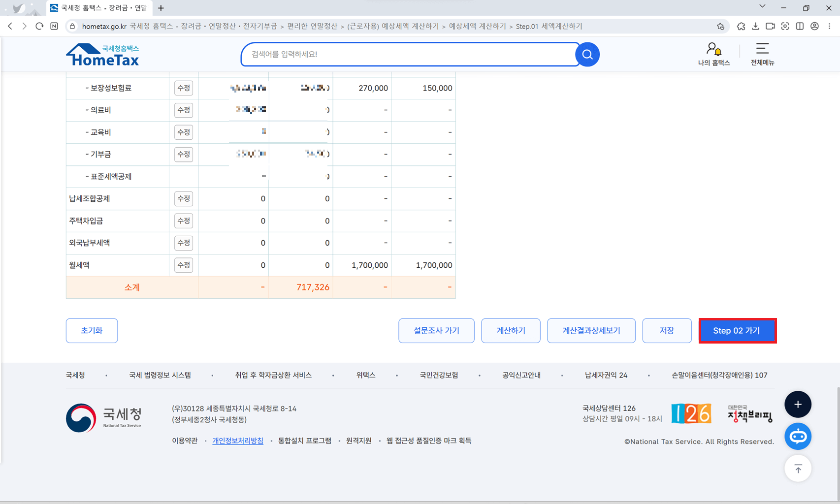
Task: Click the 126 call center logo
Action: tap(691, 413)
